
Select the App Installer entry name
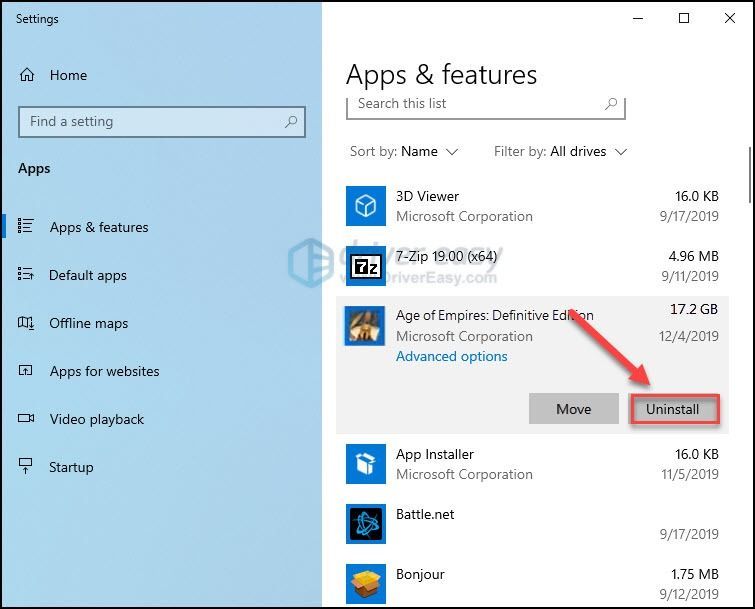[435, 454]
